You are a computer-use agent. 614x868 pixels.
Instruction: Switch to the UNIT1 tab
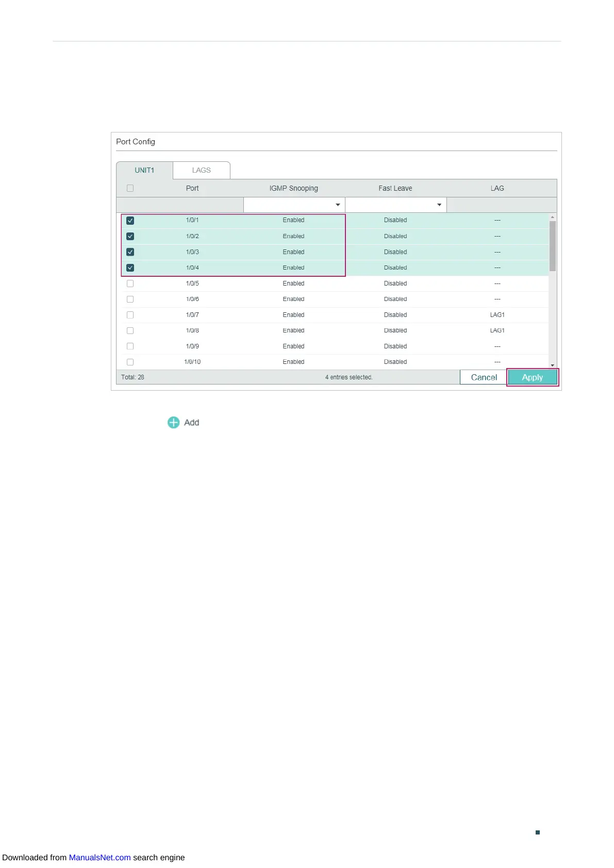pyautogui.click(x=144, y=170)
